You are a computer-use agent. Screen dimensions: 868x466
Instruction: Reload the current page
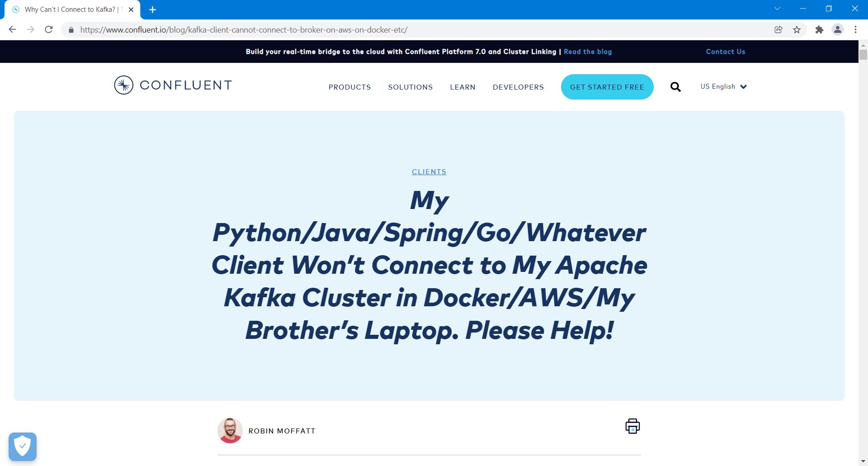[49, 30]
